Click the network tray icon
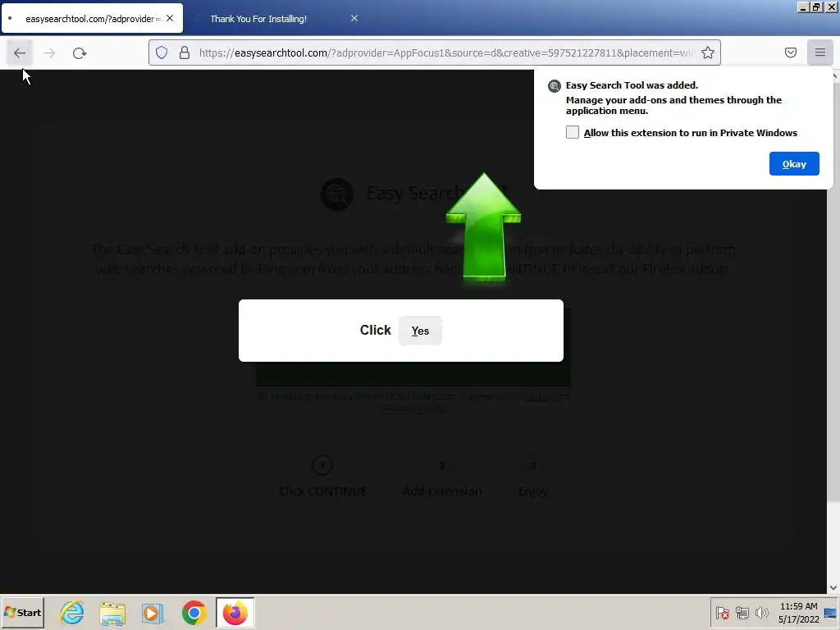This screenshot has width=840, height=630. pyautogui.click(x=742, y=612)
